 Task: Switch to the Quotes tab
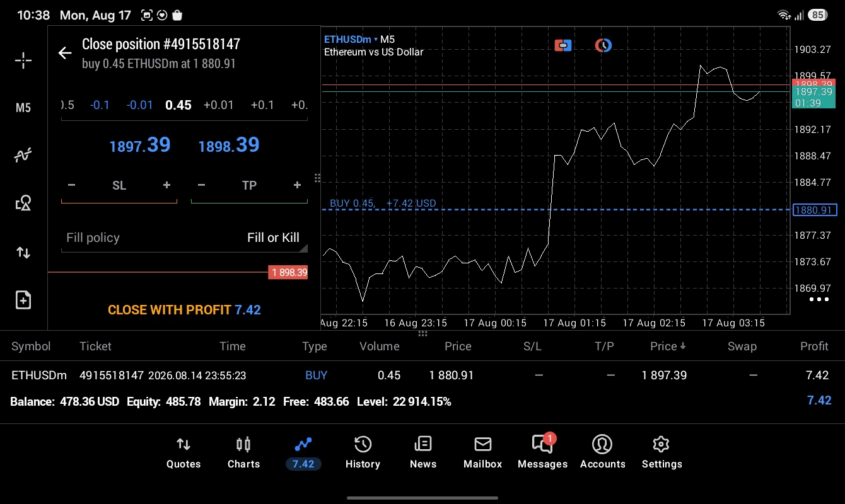pos(184,453)
